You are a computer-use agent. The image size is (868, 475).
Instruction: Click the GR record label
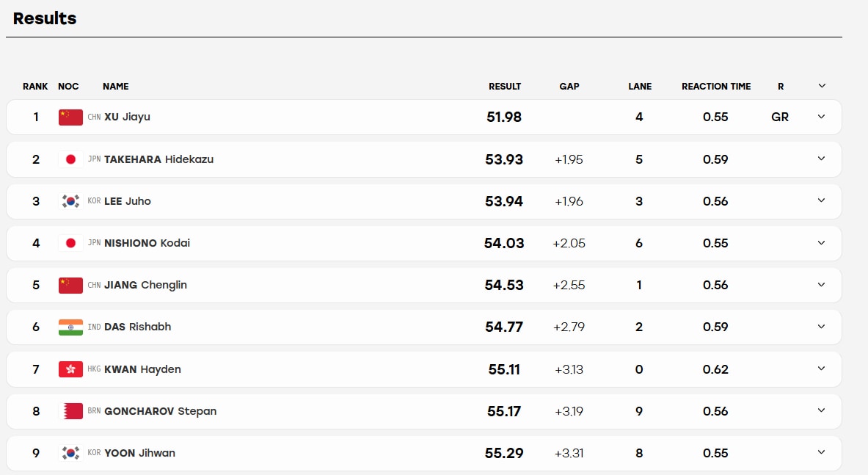780,117
